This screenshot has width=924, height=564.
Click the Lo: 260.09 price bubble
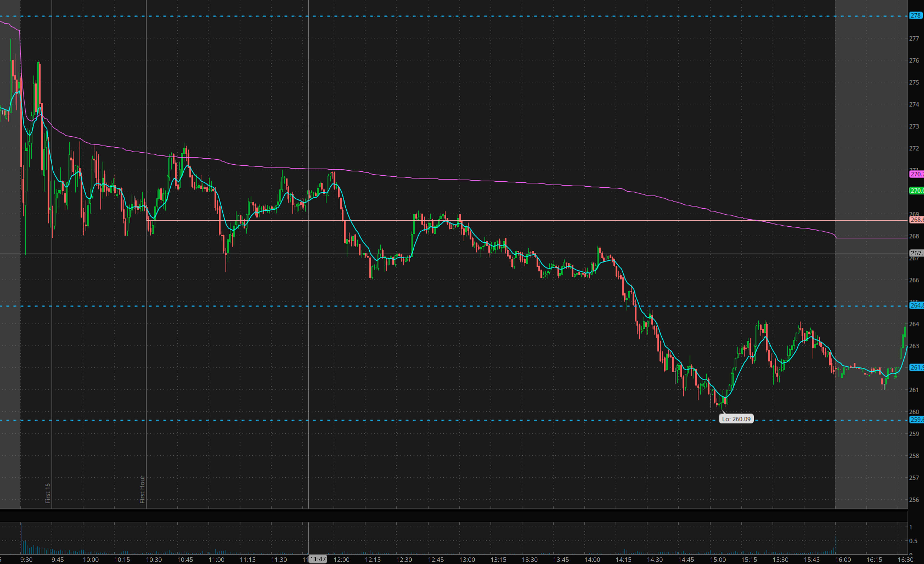736,419
